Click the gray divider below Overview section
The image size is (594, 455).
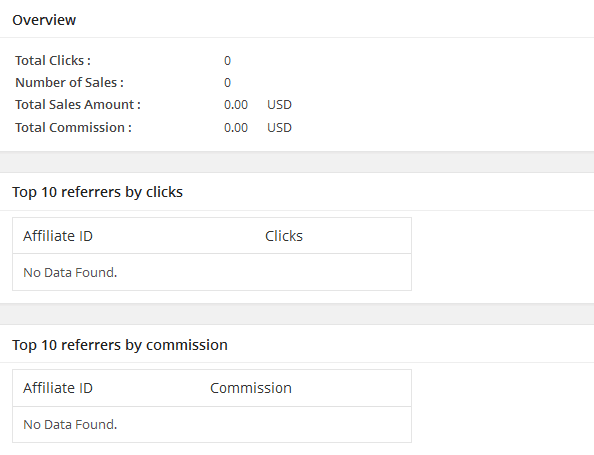[297, 162]
